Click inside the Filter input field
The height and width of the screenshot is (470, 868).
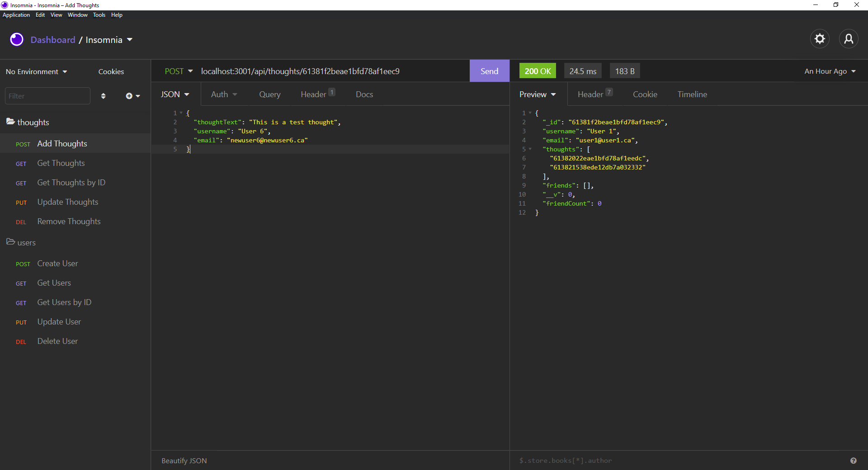pyautogui.click(x=47, y=96)
